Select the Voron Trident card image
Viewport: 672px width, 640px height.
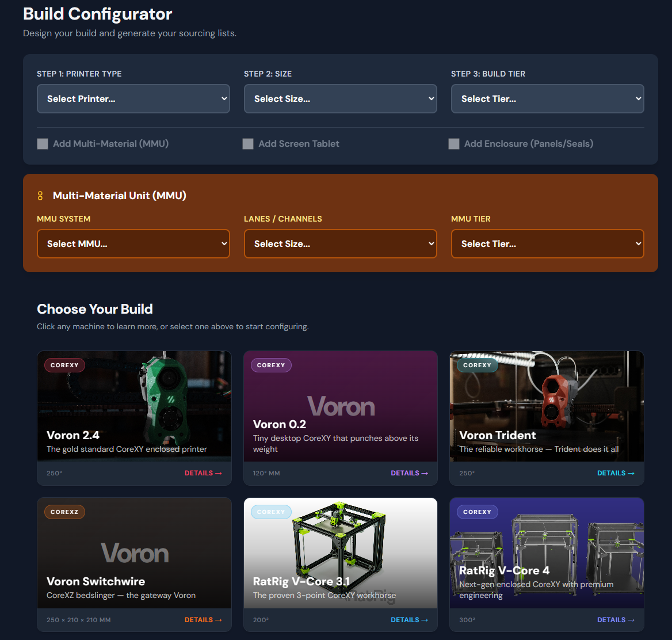547,406
